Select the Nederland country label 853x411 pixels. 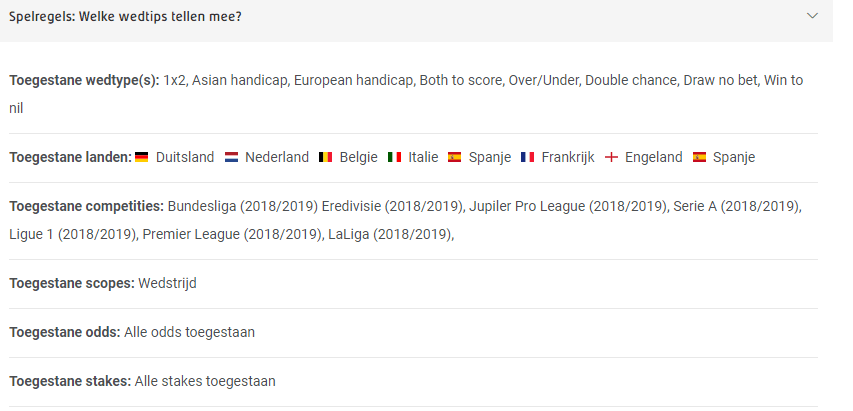coord(277,157)
